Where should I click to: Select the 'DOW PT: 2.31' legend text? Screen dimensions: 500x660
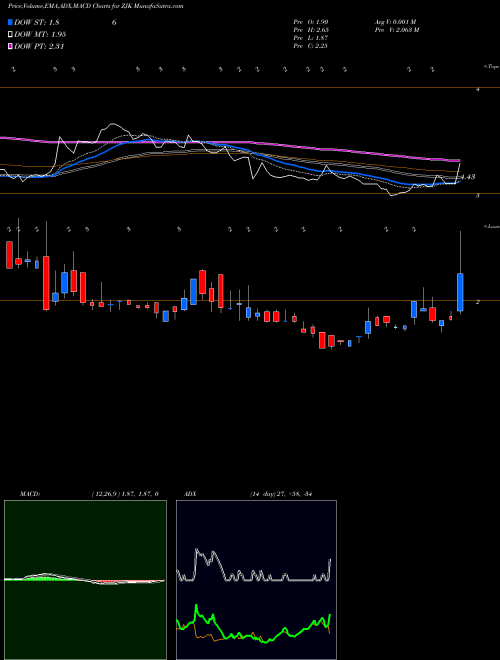[x=39, y=46]
